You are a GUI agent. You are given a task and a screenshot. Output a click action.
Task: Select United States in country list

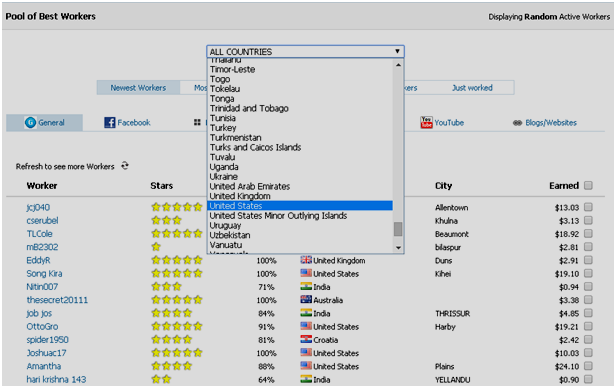pos(300,206)
